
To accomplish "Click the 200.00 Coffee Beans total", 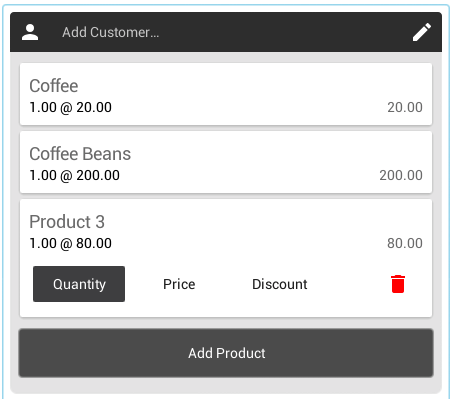I will [401, 175].
